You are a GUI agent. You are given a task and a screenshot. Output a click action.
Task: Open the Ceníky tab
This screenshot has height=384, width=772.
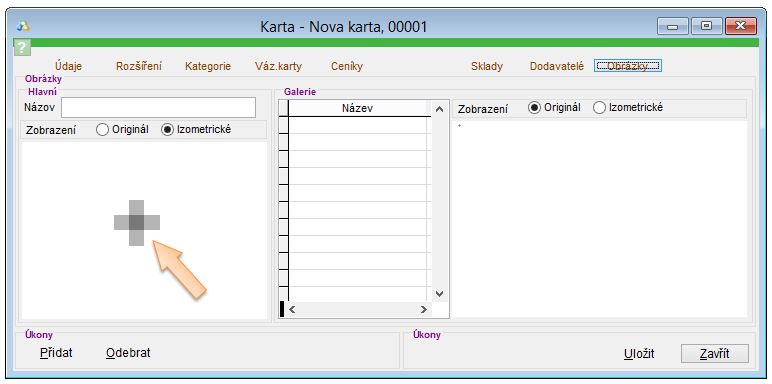(x=347, y=66)
